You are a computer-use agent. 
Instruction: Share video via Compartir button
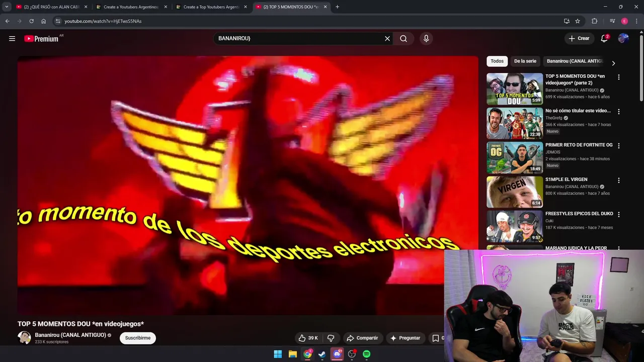362,338
